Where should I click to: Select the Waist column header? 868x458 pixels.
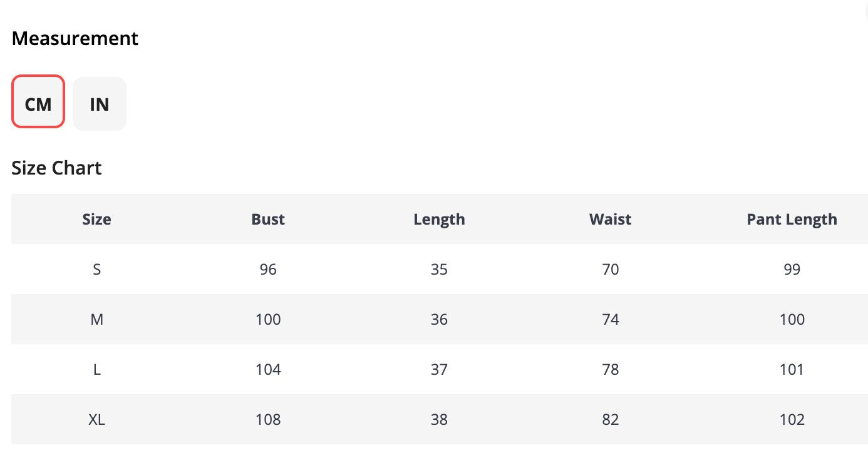pos(610,220)
